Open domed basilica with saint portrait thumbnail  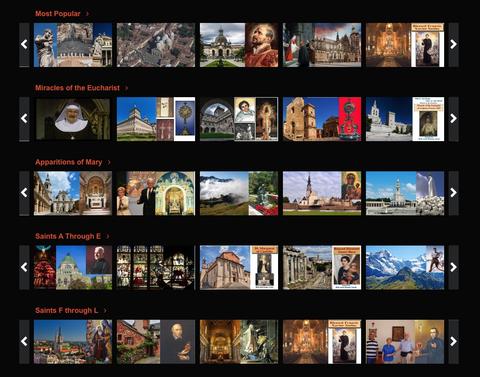pyautogui.click(x=239, y=45)
